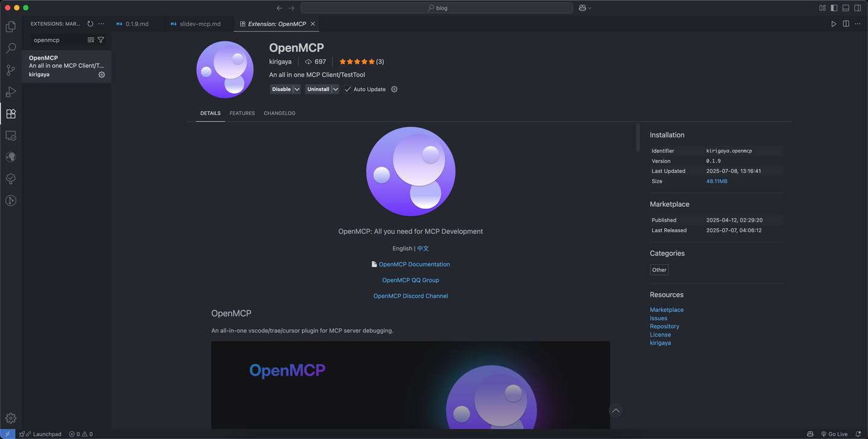The image size is (868, 439).
Task: Clear the extensions search results
Action: (90, 40)
